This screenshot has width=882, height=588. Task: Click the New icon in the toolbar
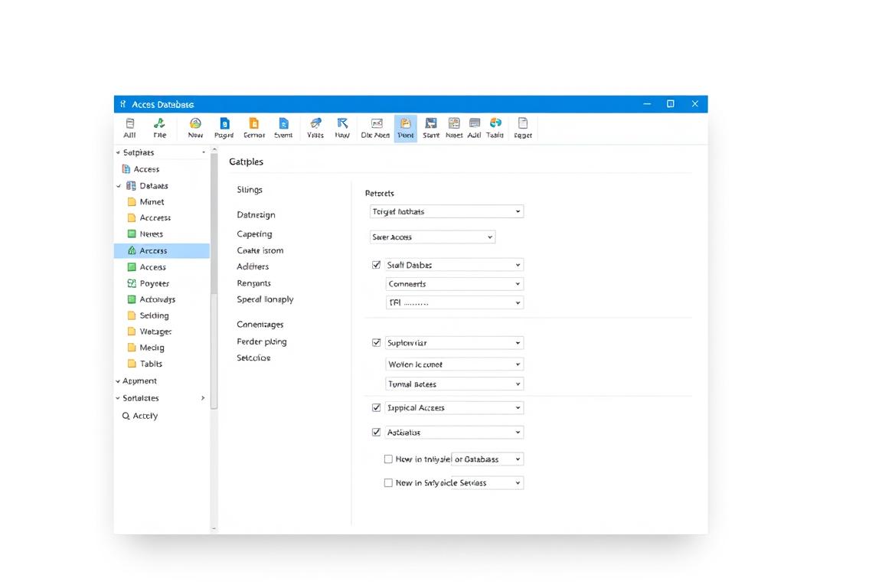click(195, 127)
